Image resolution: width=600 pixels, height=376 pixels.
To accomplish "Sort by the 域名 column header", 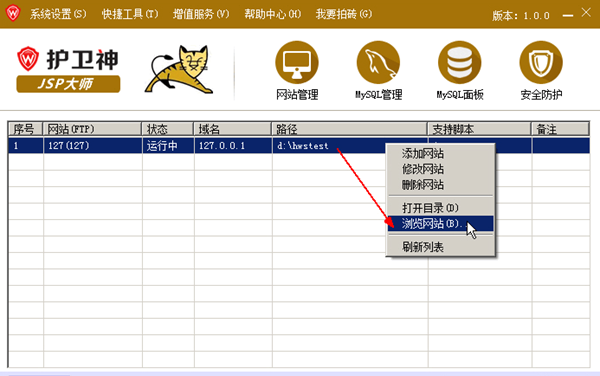I will click(233, 129).
